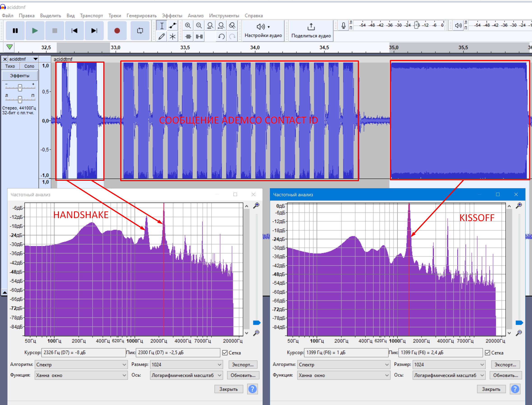532x405 pixels.
Task: Click the Record button
Action: [x=117, y=31]
